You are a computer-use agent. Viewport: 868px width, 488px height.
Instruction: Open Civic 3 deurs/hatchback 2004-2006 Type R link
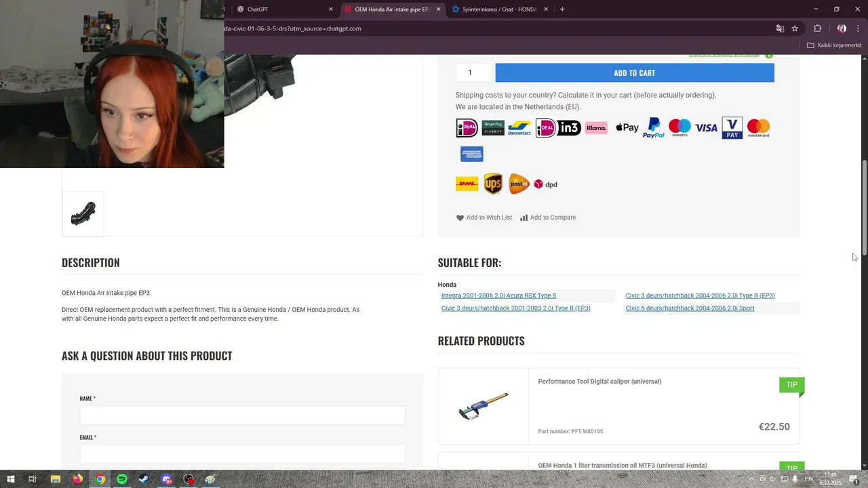(x=700, y=296)
